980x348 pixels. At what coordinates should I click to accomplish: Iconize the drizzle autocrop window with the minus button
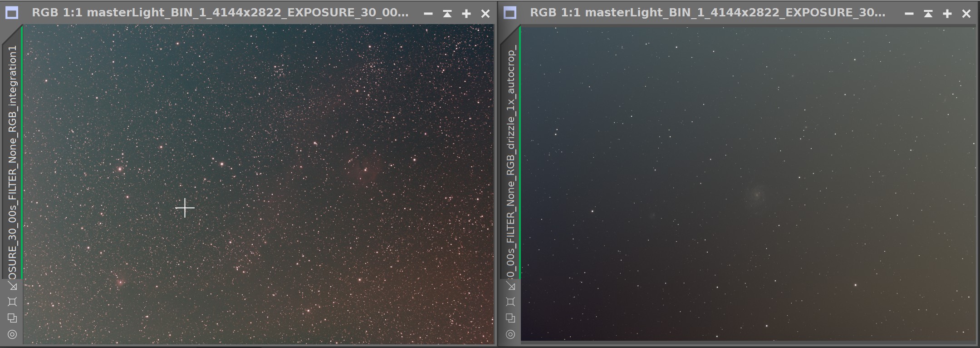pyautogui.click(x=909, y=14)
